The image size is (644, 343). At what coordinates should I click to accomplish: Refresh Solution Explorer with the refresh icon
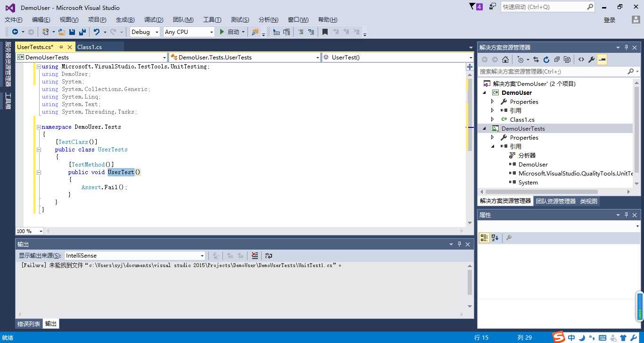click(x=546, y=59)
